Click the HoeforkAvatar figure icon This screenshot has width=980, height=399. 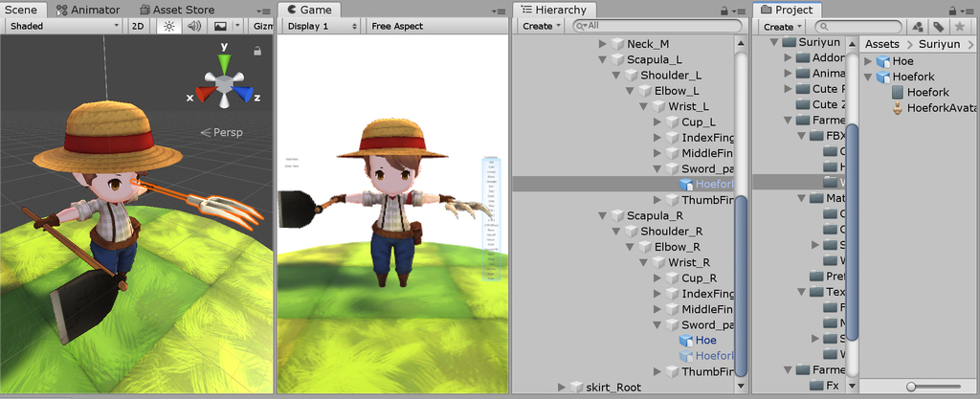pos(898,108)
